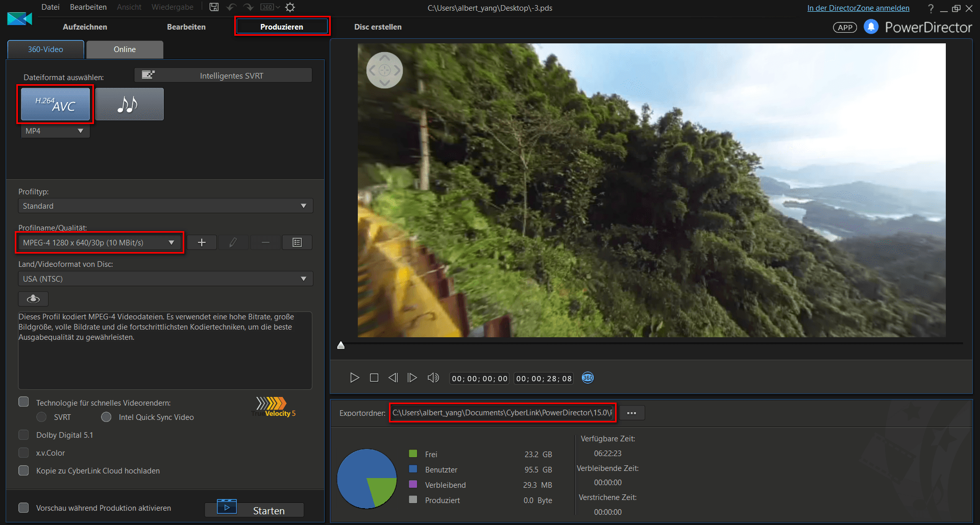Enable fast video rendering technology checkbox
The image size is (980, 525).
coord(23,402)
